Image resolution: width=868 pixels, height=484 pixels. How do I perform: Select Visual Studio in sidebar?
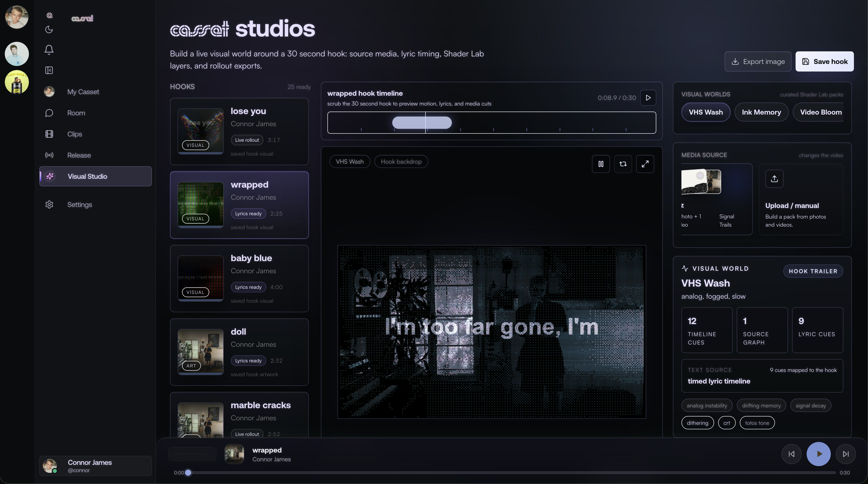point(95,176)
